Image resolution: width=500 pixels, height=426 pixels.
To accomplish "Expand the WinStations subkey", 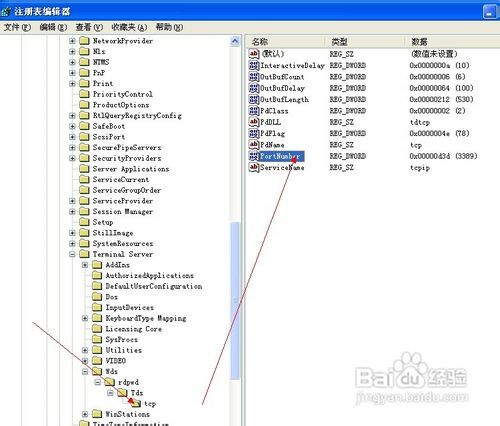I will pyautogui.click(x=85, y=414).
